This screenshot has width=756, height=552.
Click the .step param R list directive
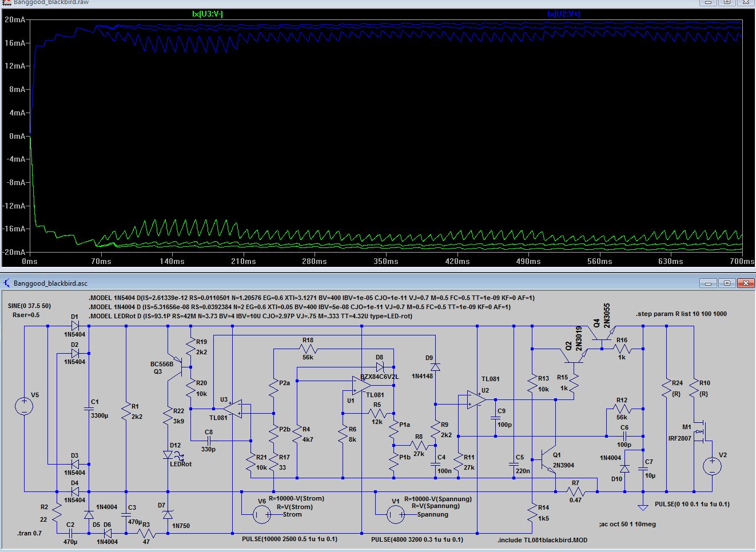[x=681, y=314]
